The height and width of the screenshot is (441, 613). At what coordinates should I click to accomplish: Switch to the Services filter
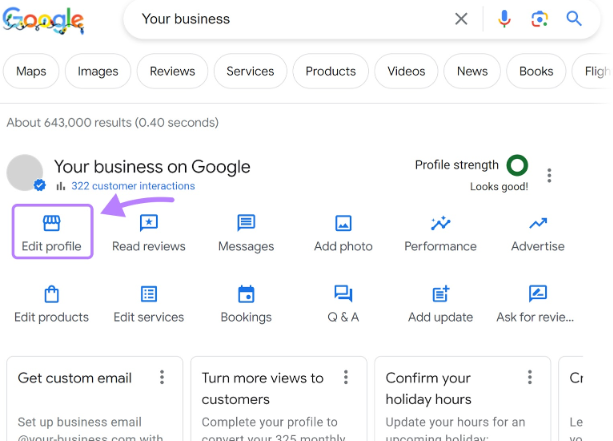[x=250, y=71]
